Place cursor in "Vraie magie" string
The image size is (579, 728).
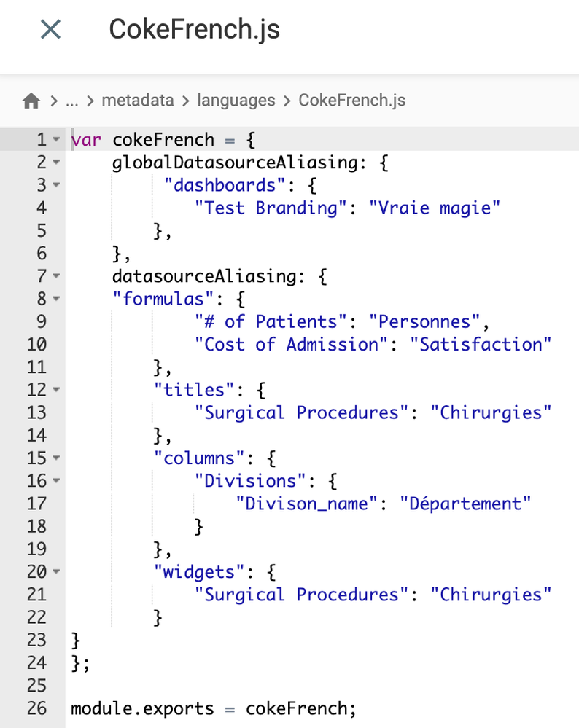point(435,208)
